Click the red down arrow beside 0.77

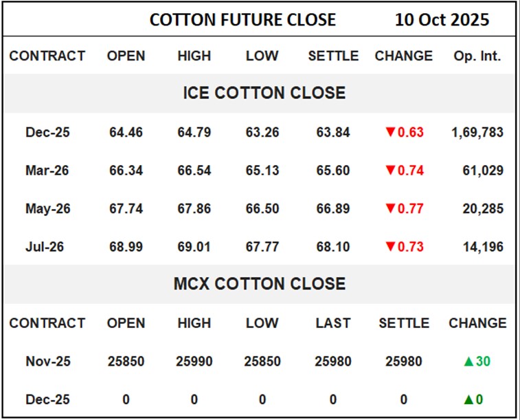point(390,208)
